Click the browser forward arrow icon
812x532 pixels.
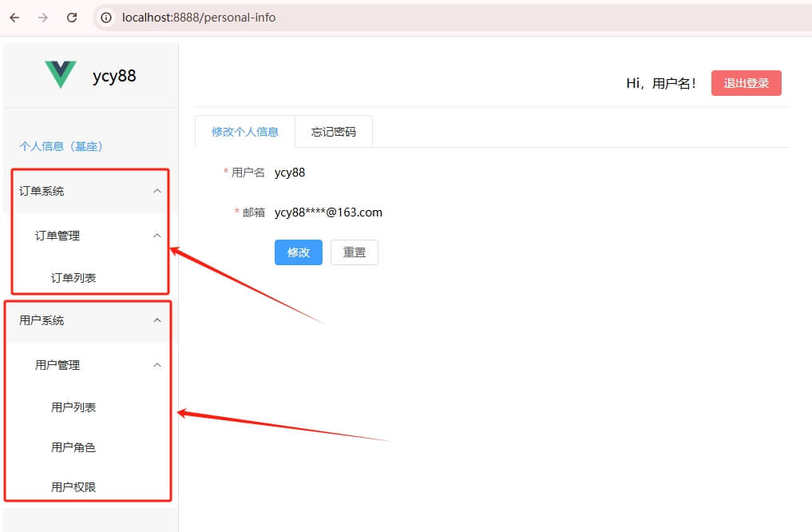tap(43, 18)
